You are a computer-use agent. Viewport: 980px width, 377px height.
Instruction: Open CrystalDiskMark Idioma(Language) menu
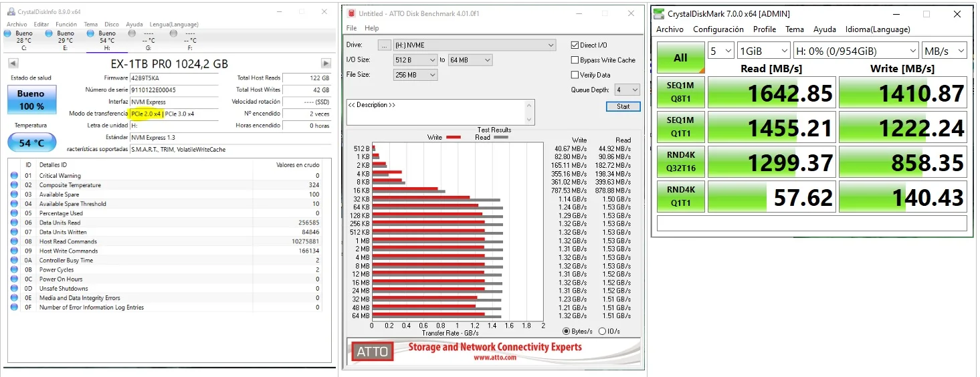878,29
